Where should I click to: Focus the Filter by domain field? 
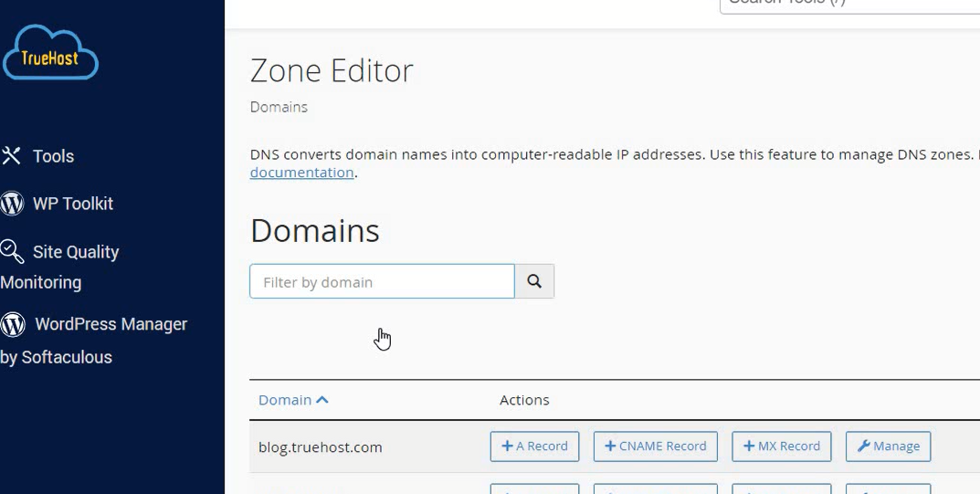click(382, 281)
